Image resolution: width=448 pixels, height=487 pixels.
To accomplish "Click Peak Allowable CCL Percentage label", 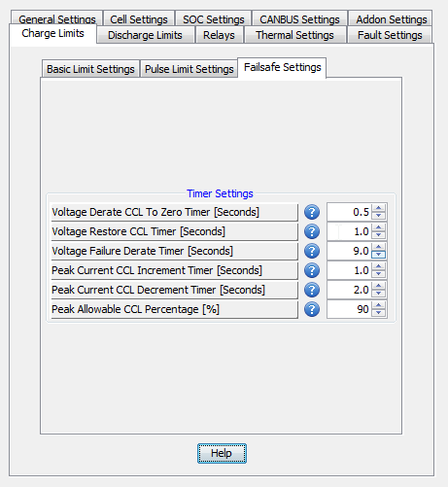I will [174, 309].
